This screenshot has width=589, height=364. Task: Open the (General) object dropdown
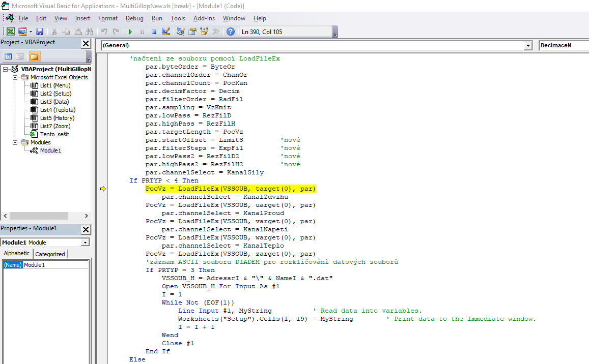[x=527, y=46]
